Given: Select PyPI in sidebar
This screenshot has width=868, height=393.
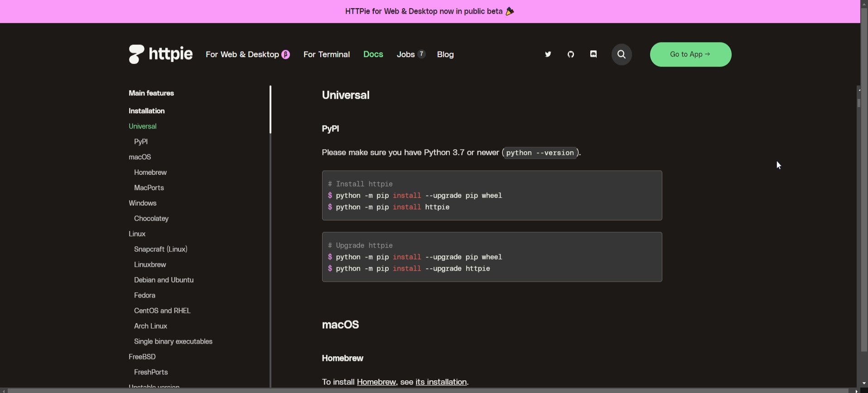Looking at the screenshot, I should click(x=141, y=142).
